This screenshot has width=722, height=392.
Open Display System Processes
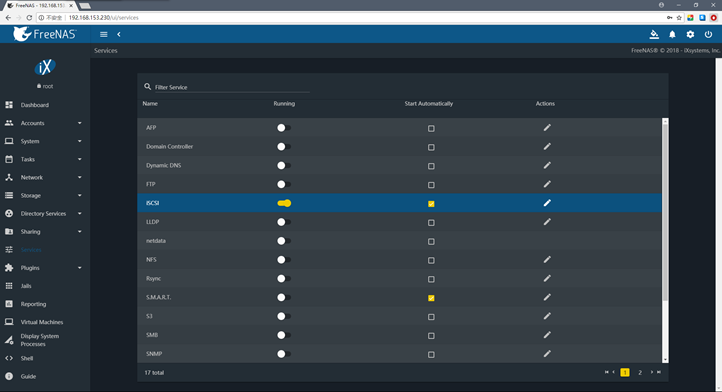pos(44,340)
